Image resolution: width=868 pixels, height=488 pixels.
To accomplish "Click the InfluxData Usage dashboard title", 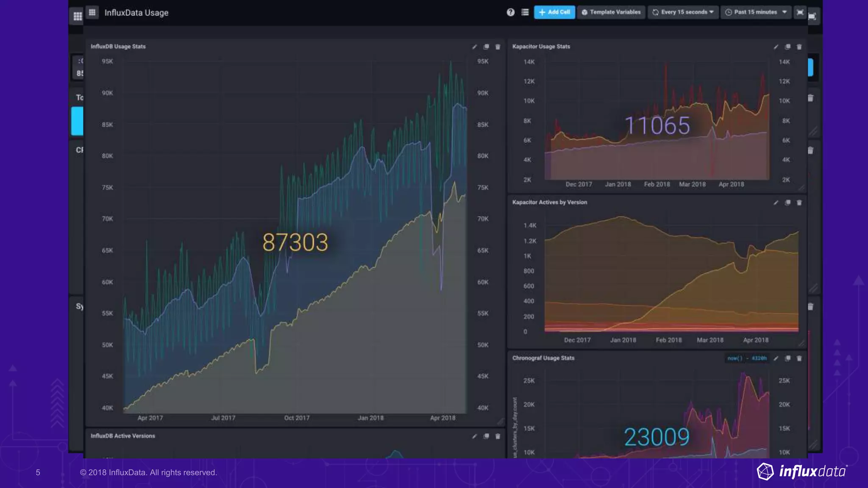I will pos(136,13).
